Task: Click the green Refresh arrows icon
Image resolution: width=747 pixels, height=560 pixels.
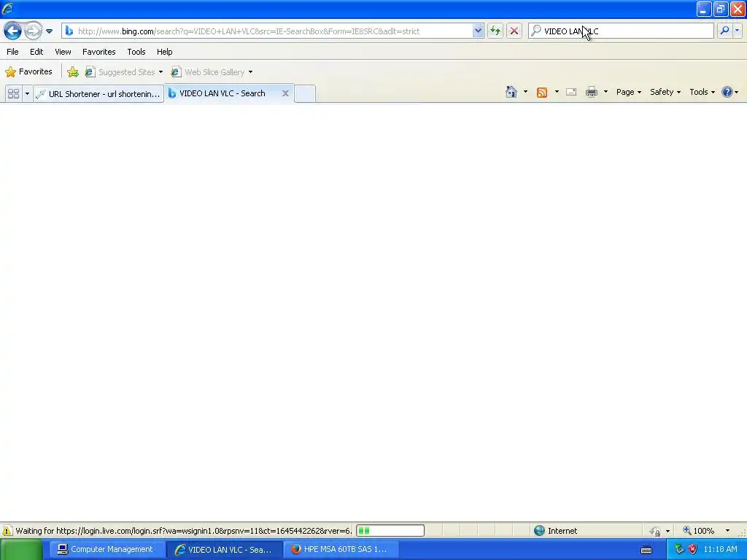Action: (x=495, y=31)
